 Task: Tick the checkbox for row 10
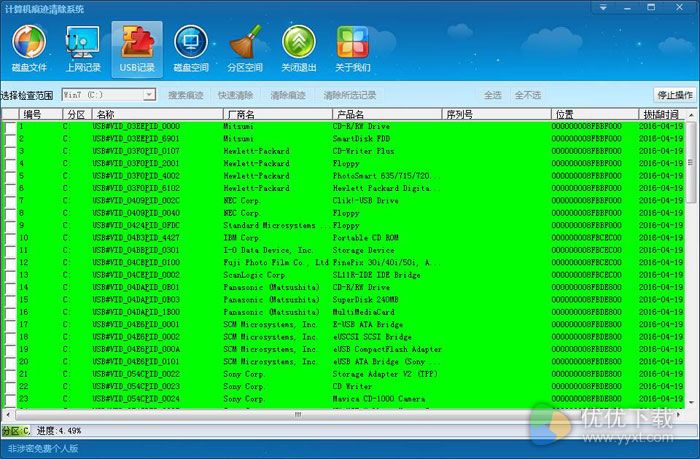(10, 238)
